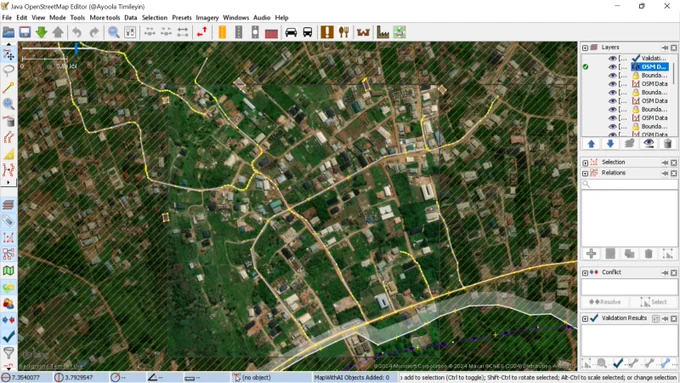Click the red Reverse ways arrows icon
This screenshot has width=680, height=383.
pos(202,32)
